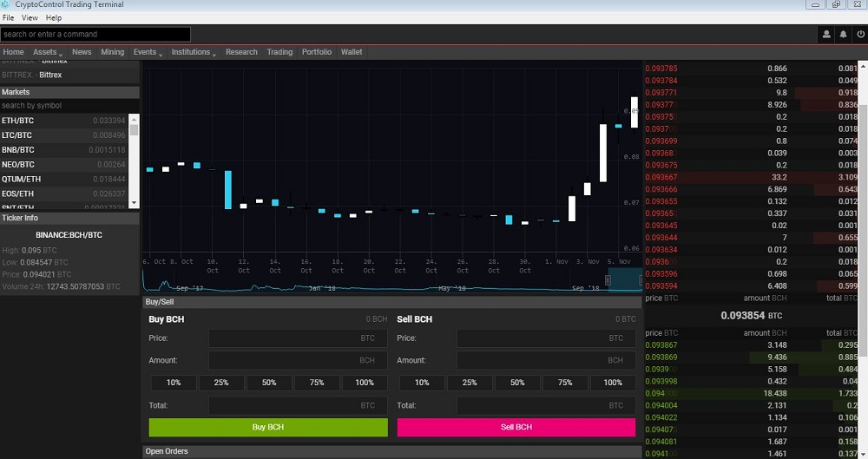
Task: Set buy amount to 50%
Action: (x=269, y=383)
